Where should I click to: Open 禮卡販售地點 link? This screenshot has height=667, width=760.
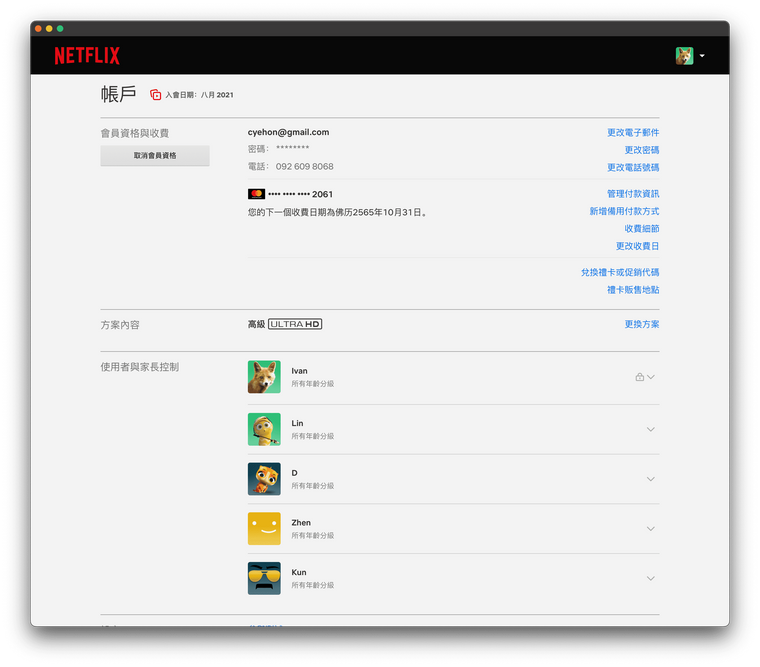click(x=633, y=290)
